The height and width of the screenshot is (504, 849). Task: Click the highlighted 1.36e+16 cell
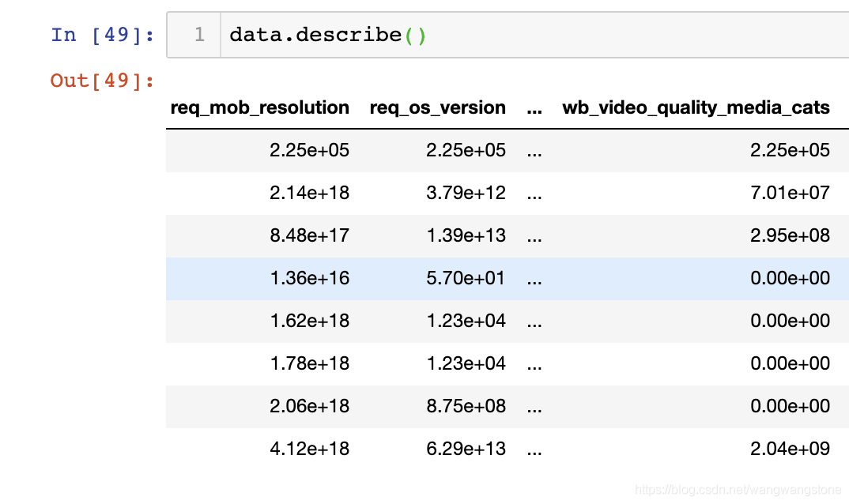pyautogui.click(x=309, y=278)
